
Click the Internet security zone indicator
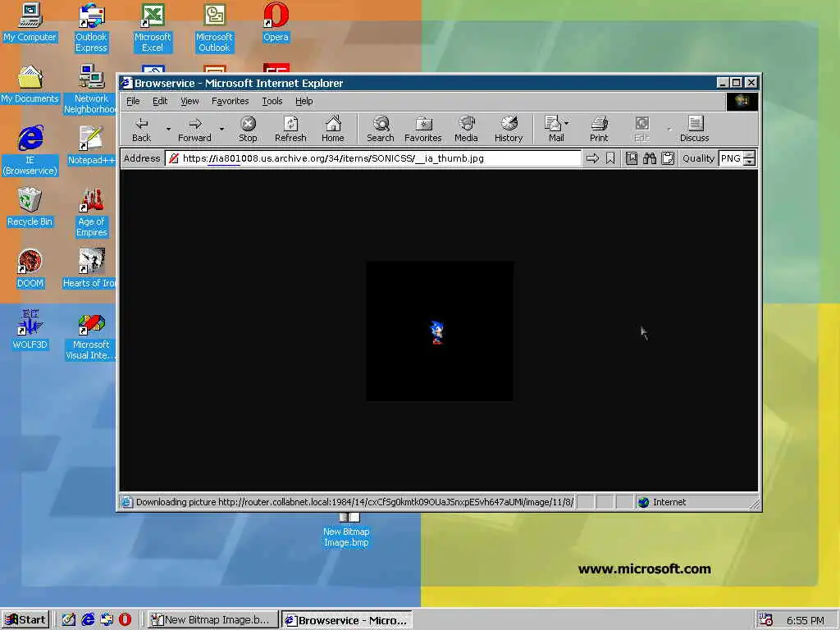662,503
